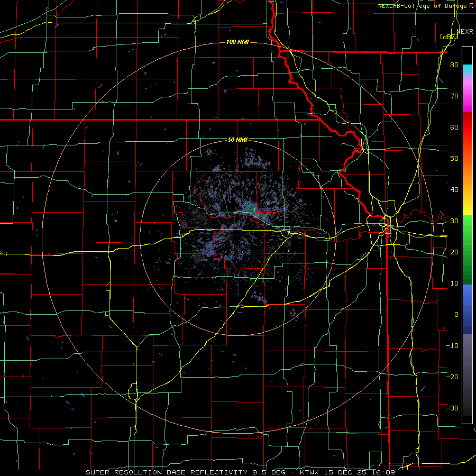
Task: Click the -10 value on the dBZ scale
Action: point(452,346)
